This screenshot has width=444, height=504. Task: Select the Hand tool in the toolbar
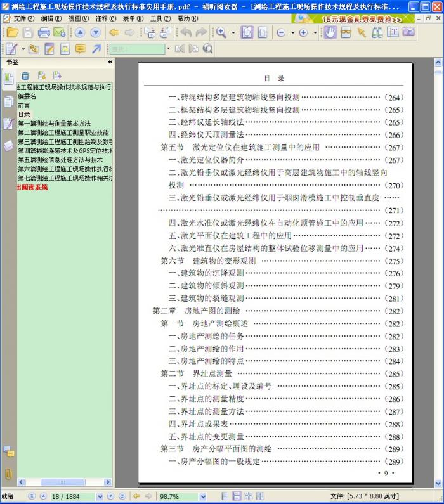point(330,32)
